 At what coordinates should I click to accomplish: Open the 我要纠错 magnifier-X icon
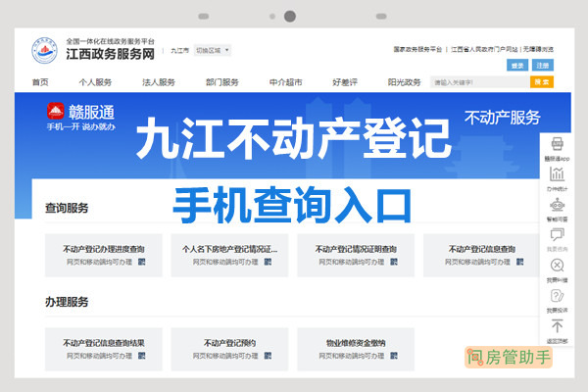pos(557,266)
